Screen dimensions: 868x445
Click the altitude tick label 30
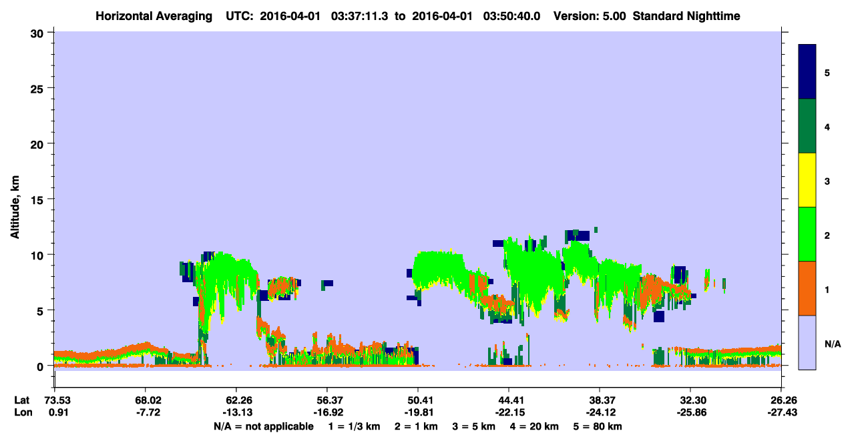39,33
